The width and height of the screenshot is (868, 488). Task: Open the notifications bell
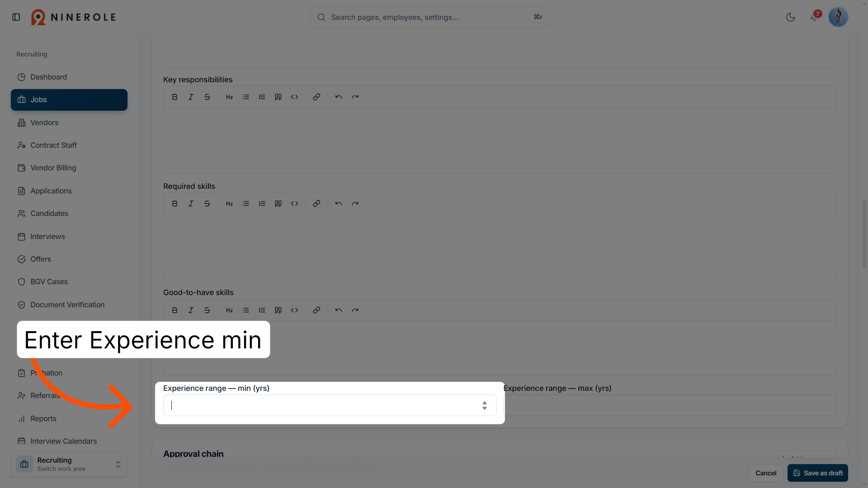click(x=814, y=17)
